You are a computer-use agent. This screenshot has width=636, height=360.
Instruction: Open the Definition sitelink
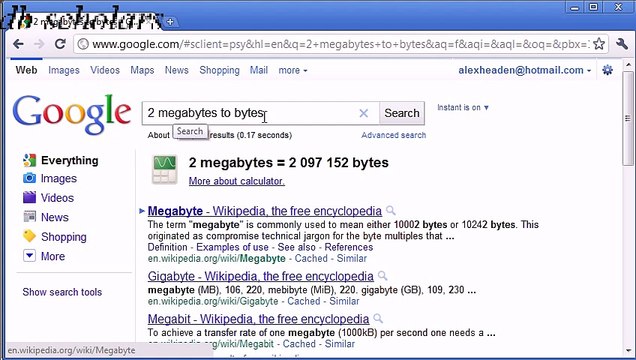[x=168, y=247]
